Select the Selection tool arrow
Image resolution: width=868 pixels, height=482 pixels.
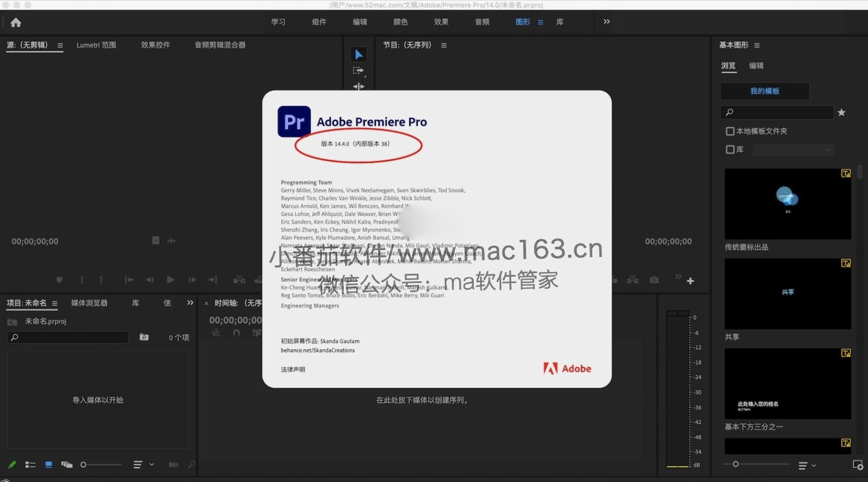click(359, 55)
